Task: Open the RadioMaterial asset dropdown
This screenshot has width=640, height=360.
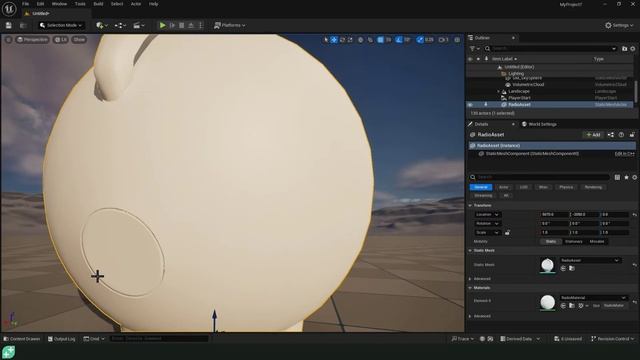Action: coord(593,298)
